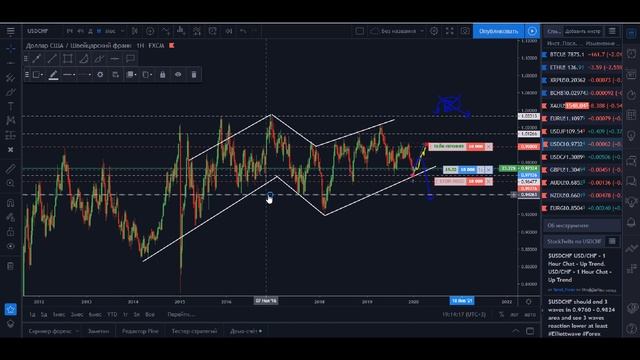Change the line color swatch

tap(53, 75)
